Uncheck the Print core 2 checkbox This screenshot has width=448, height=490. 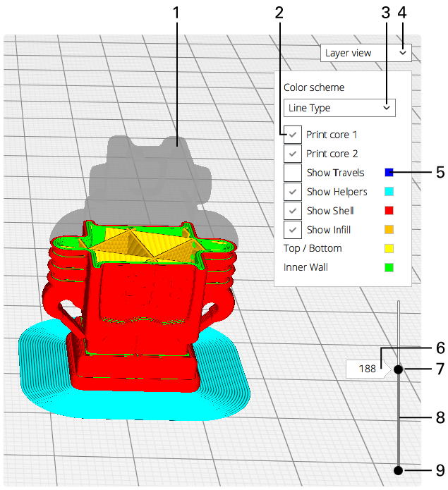(x=293, y=154)
